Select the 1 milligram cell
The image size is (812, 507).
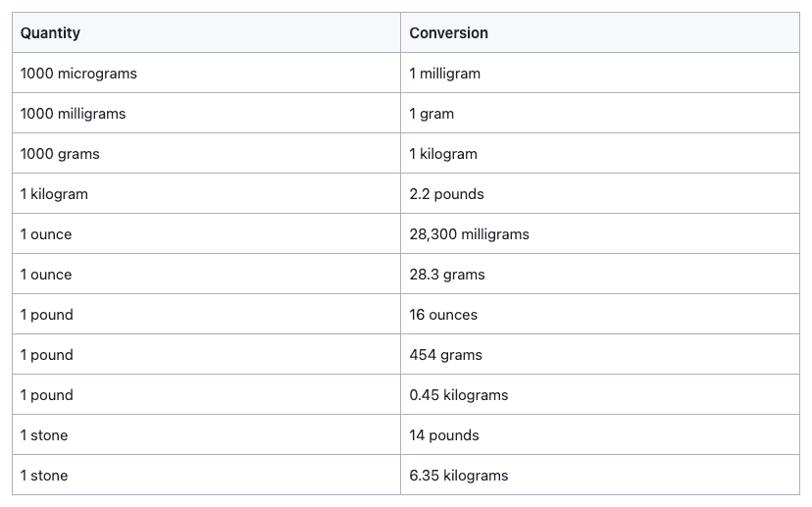(x=599, y=73)
